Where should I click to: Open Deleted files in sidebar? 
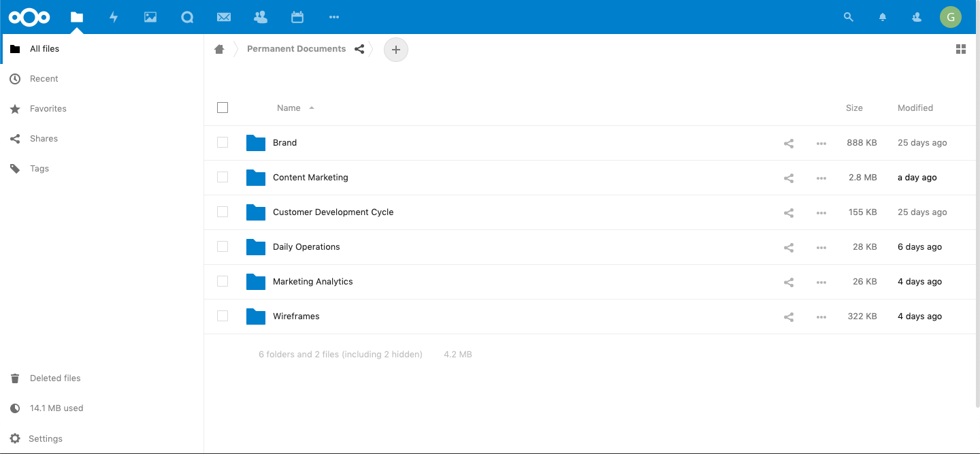point(102,378)
